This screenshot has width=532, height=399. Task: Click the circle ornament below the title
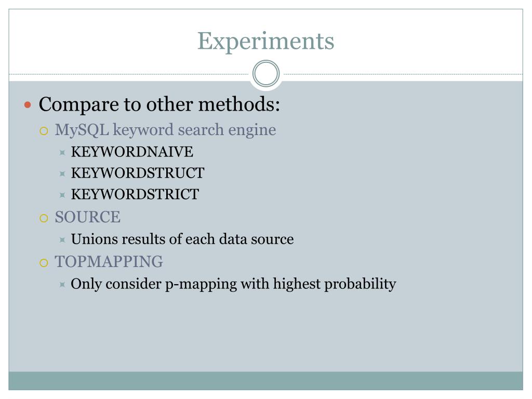[x=266, y=74]
